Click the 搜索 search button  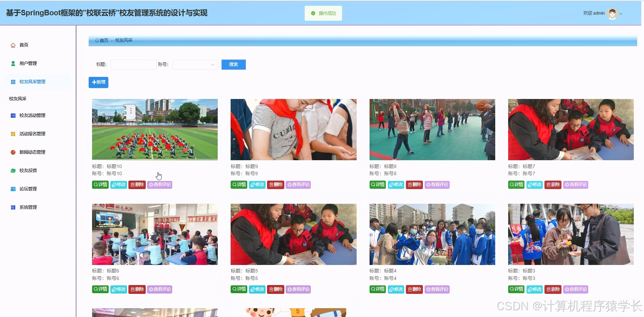(x=233, y=64)
